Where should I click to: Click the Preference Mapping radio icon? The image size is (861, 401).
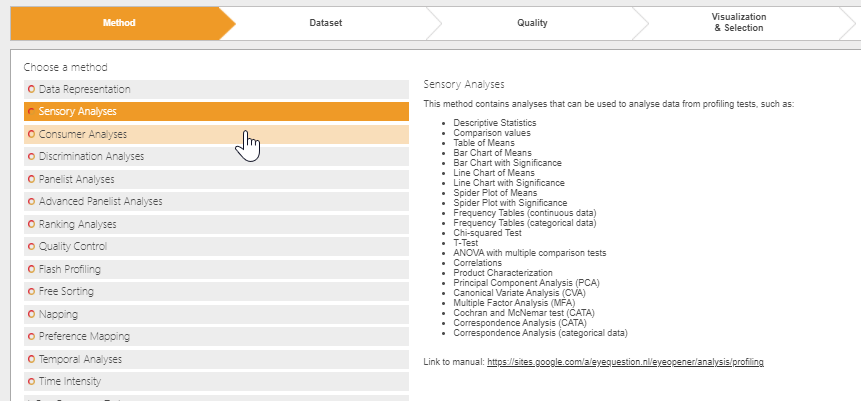(x=31, y=337)
